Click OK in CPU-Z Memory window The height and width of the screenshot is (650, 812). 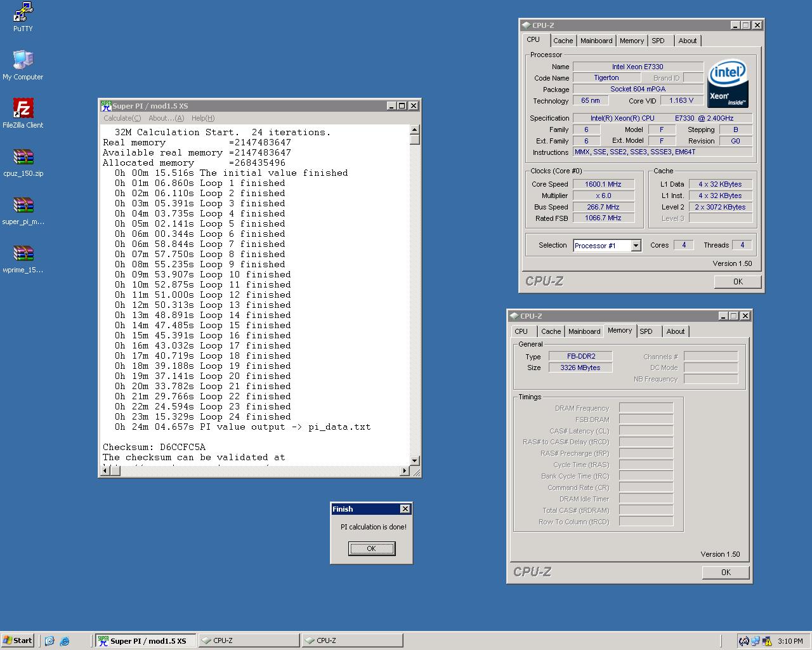(726, 573)
